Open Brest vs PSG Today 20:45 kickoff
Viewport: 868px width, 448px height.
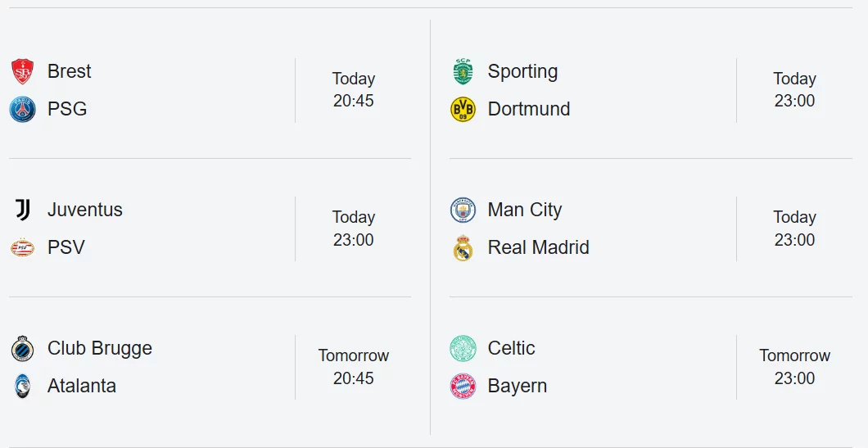[x=354, y=90]
